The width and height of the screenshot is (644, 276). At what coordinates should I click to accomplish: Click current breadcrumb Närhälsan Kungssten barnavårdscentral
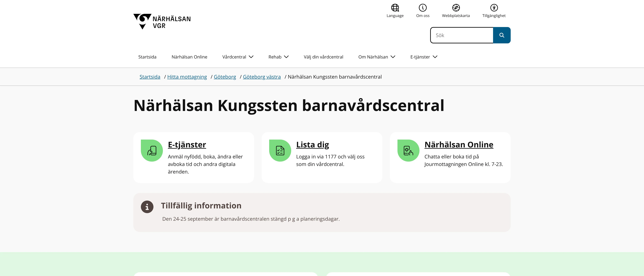(x=335, y=77)
